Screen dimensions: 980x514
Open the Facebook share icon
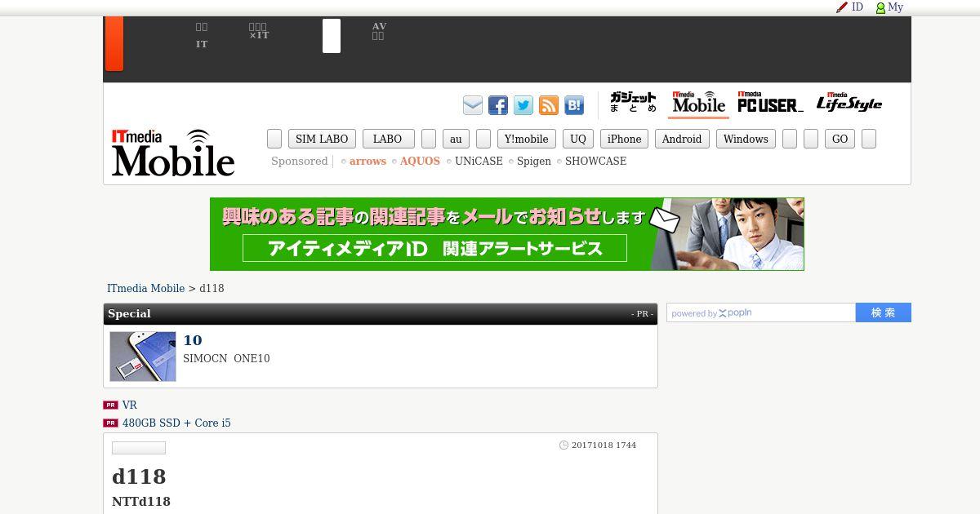pos(498,105)
